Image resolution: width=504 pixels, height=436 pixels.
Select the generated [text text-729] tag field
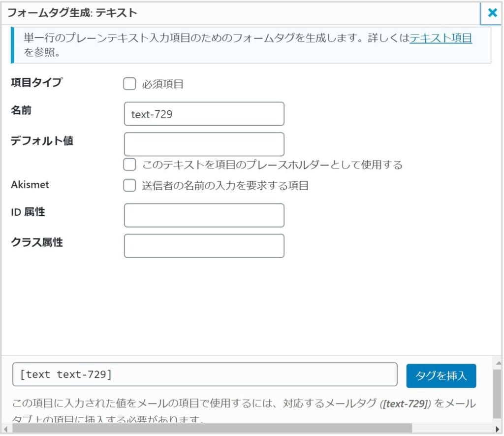click(205, 374)
